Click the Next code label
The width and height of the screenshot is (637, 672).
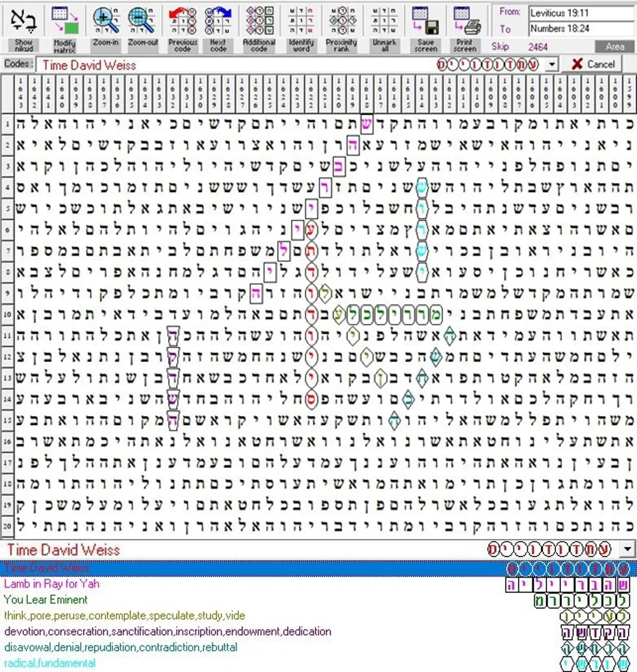[x=218, y=46]
